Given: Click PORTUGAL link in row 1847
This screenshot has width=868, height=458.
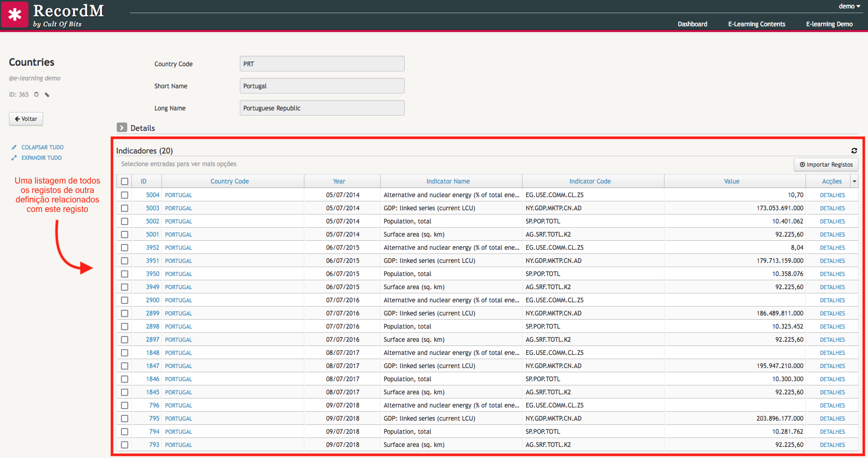Looking at the screenshot, I should pos(179,366).
